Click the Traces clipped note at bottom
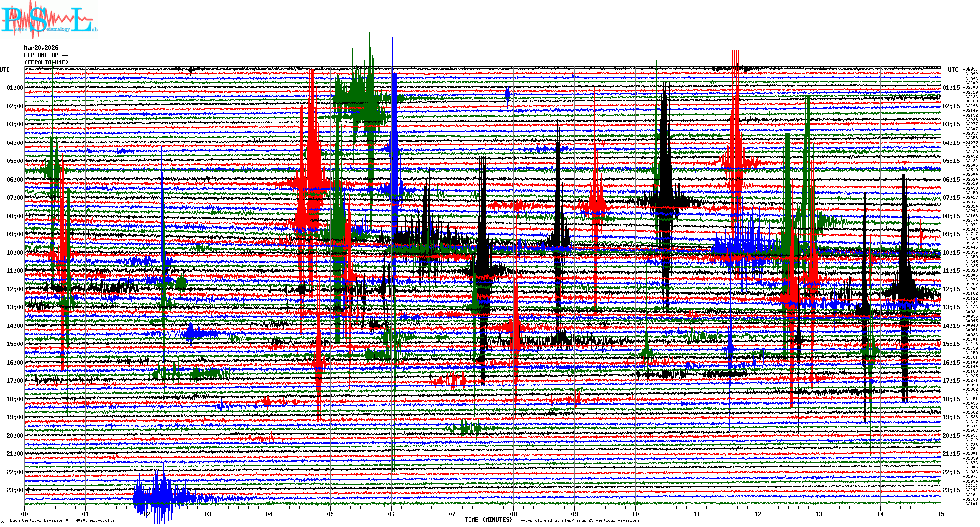This screenshot has width=980, height=527. point(578,520)
